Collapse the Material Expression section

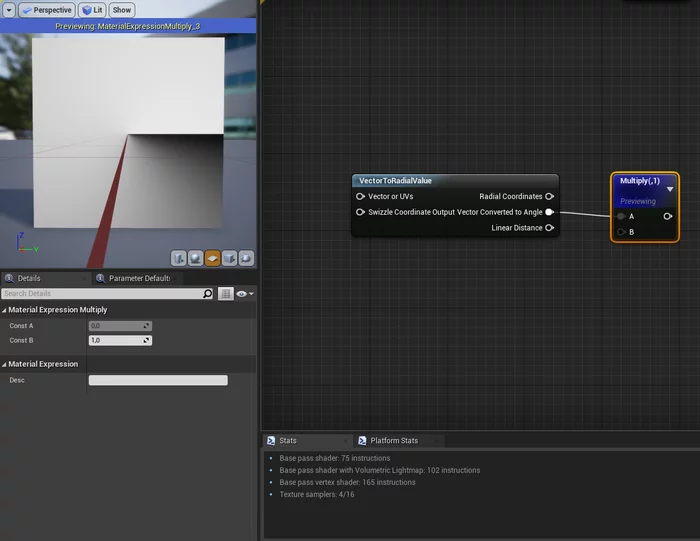coord(4,364)
